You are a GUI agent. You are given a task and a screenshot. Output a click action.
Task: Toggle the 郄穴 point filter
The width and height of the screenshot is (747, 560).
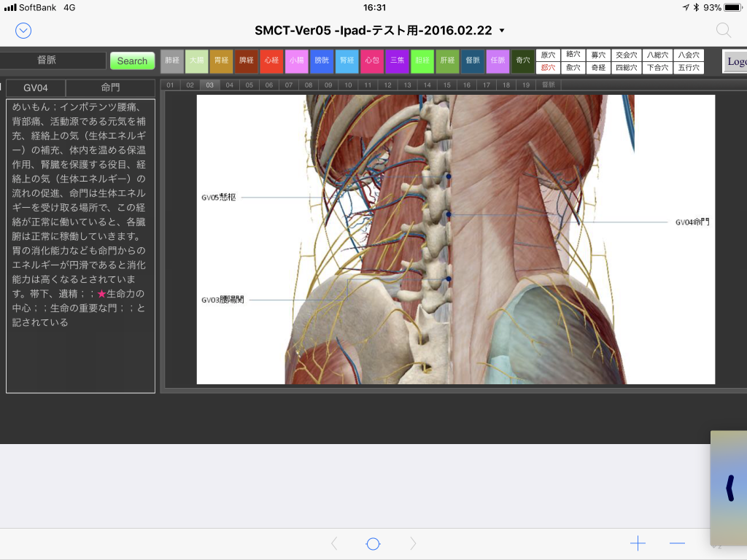(548, 68)
